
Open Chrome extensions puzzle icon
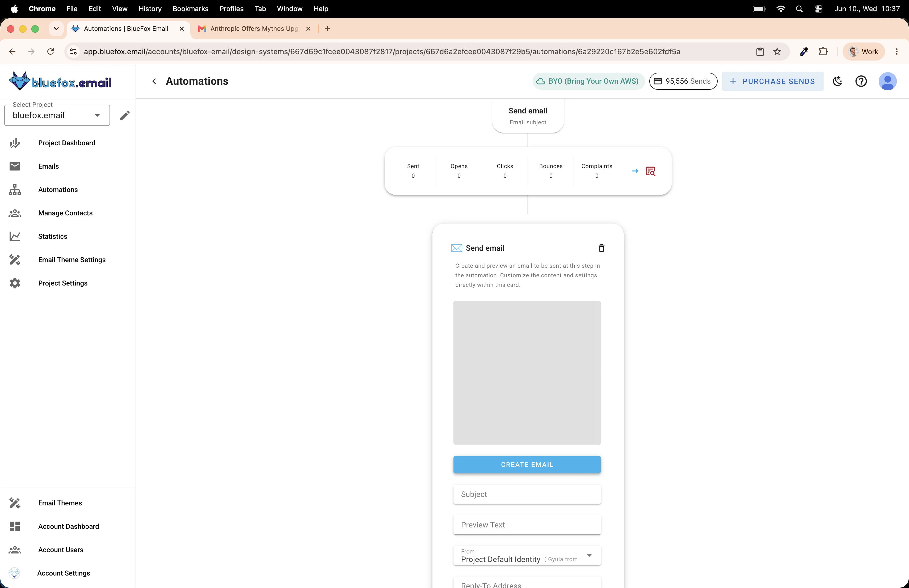[823, 52]
